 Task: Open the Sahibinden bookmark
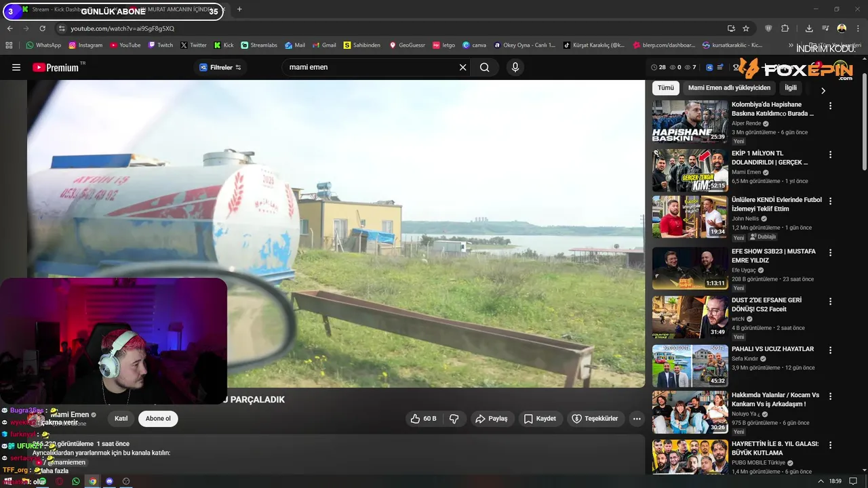pyautogui.click(x=362, y=45)
